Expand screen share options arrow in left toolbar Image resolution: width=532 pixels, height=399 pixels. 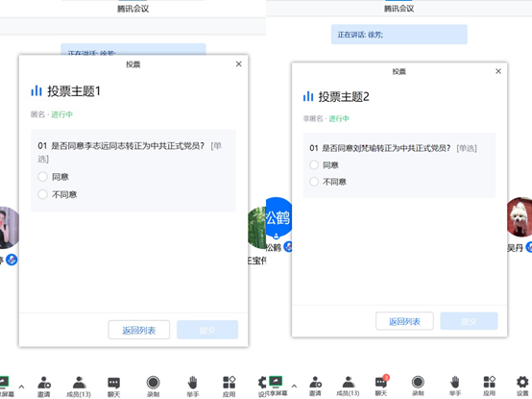pyautogui.click(x=21, y=387)
